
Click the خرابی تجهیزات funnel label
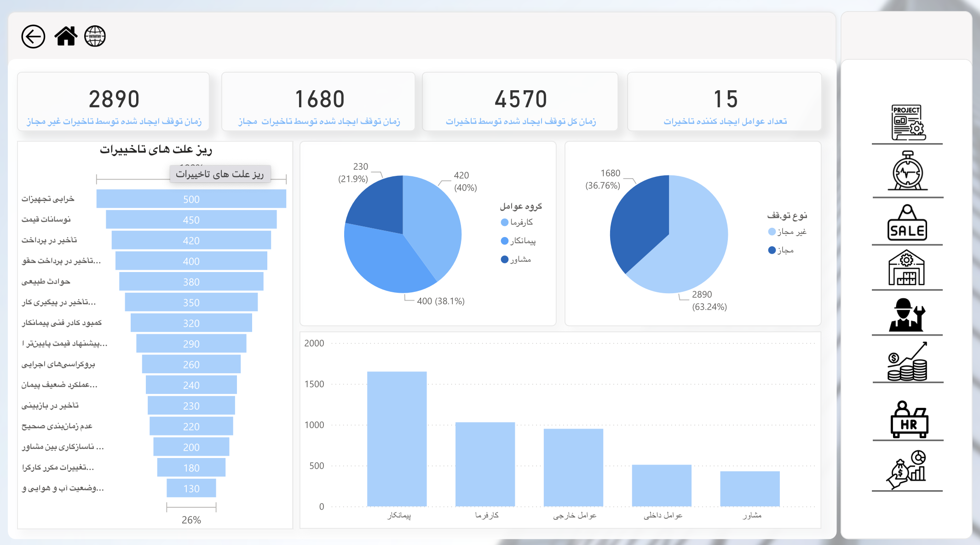48,199
